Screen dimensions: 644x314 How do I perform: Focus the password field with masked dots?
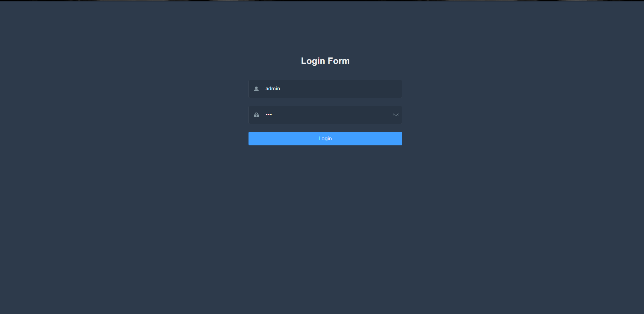click(325, 115)
